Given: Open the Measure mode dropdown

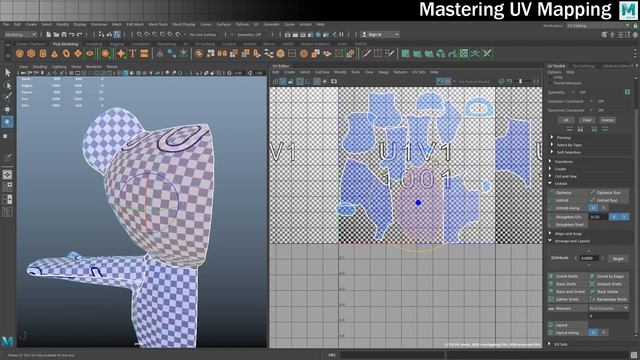Looking at the screenshot, I should [608, 308].
